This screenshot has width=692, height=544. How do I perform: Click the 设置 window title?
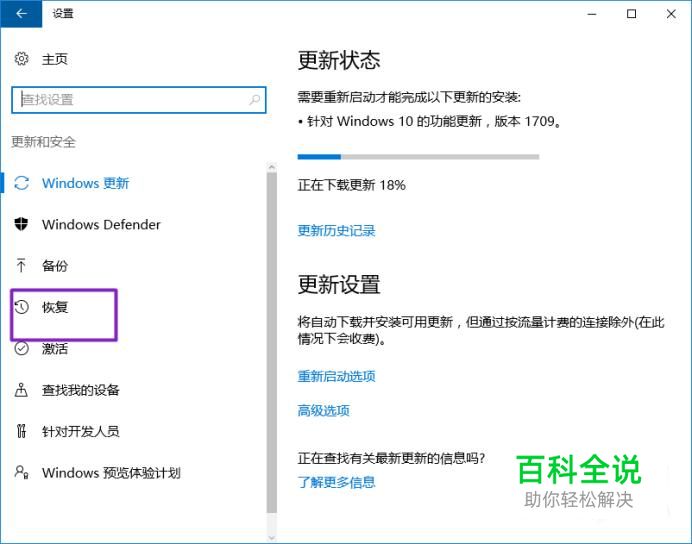[x=63, y=14]
